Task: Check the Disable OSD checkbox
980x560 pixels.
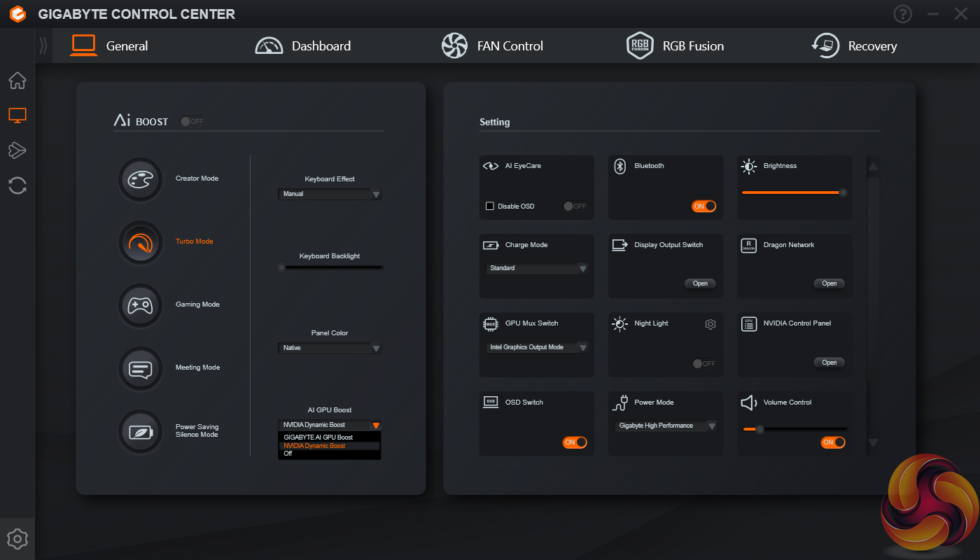Action: pyautogui.click(x=490, y=206)
